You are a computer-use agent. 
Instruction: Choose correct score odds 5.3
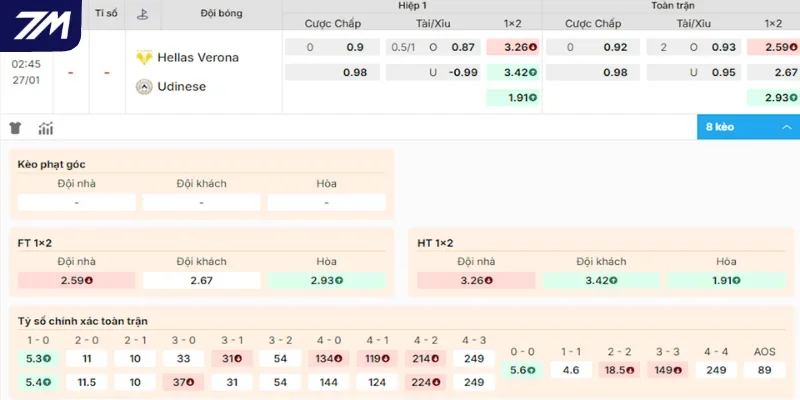click(x=38, y=359)
